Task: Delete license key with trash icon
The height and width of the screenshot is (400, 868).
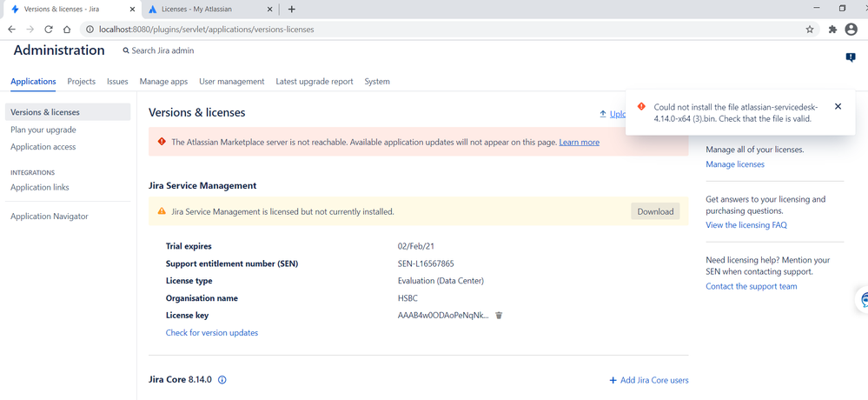Action: tap(499, 316)
